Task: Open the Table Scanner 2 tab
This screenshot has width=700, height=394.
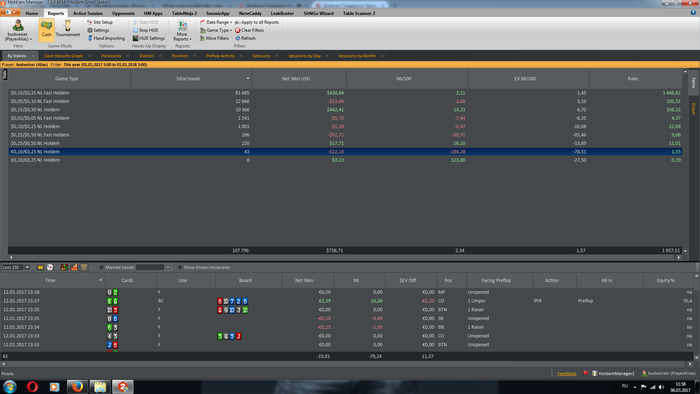Action: (x=359, y=13)
